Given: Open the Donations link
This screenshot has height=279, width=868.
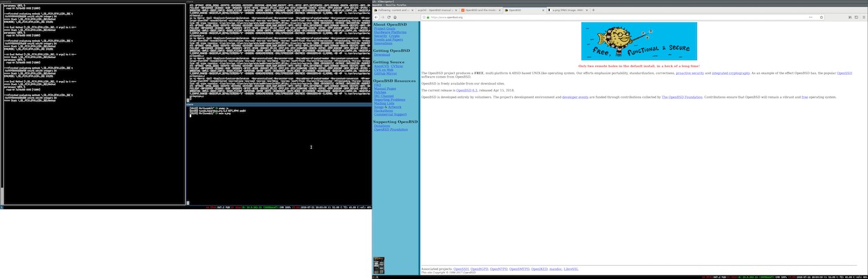Looking at the screenshot, I should (x=382, y=126).
